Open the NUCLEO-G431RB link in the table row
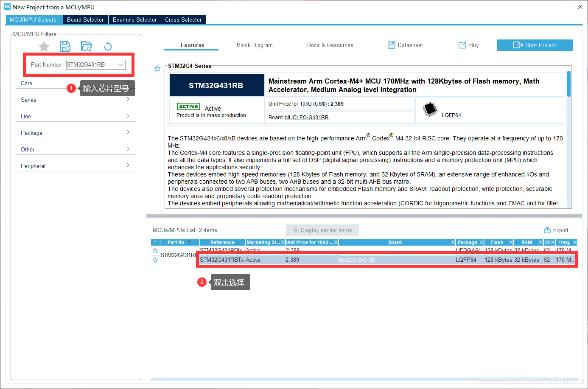Screen dimensions: 588x389 pos(357,260)
